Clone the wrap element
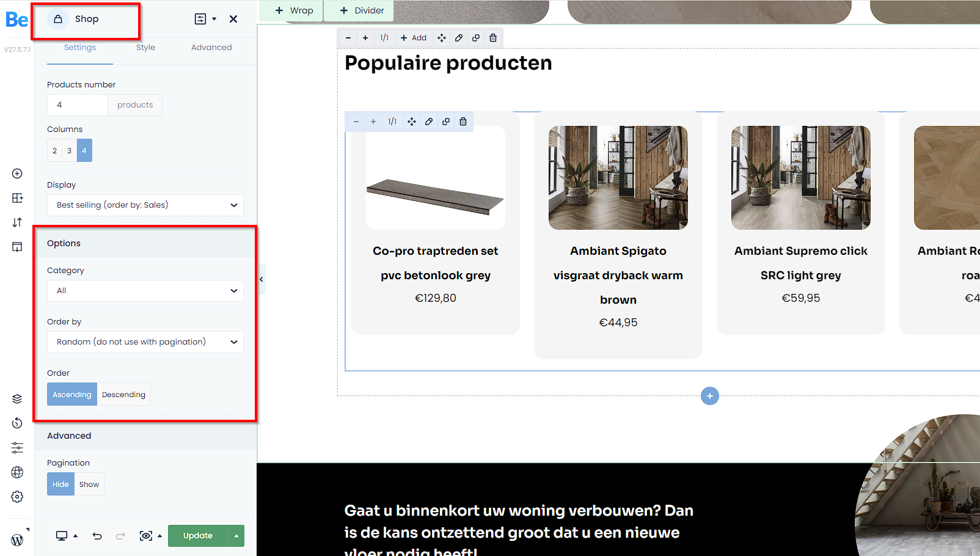Screen dimensions: 980x556 476,38
